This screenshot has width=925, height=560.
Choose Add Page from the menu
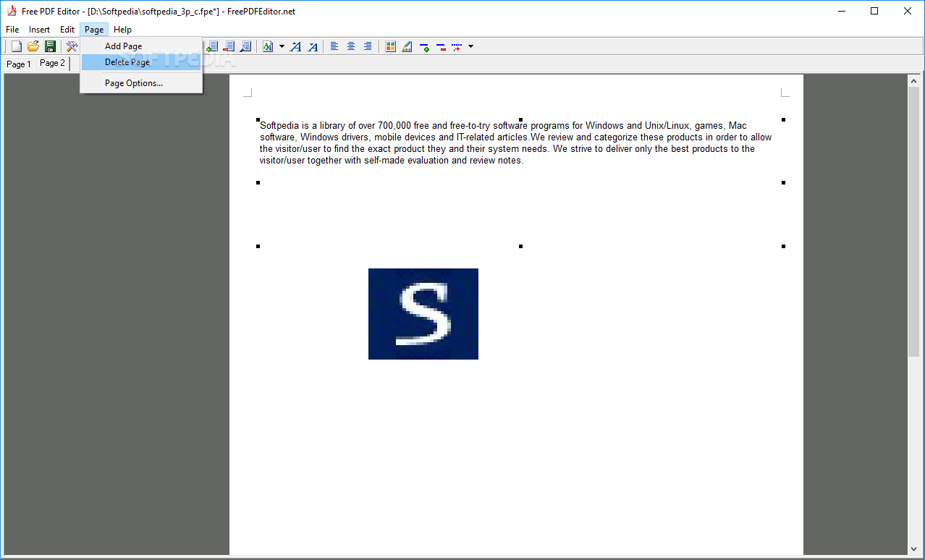141,46
